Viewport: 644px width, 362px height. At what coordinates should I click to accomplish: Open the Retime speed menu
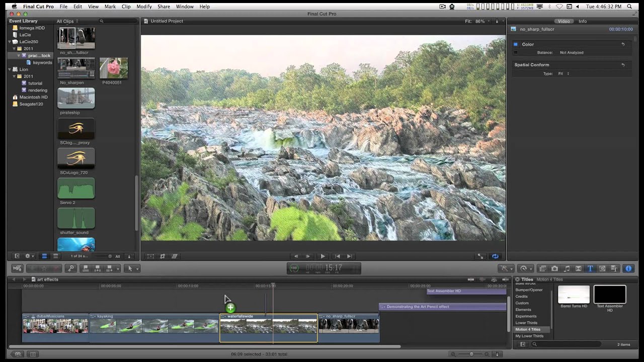(x=526, y=268)
